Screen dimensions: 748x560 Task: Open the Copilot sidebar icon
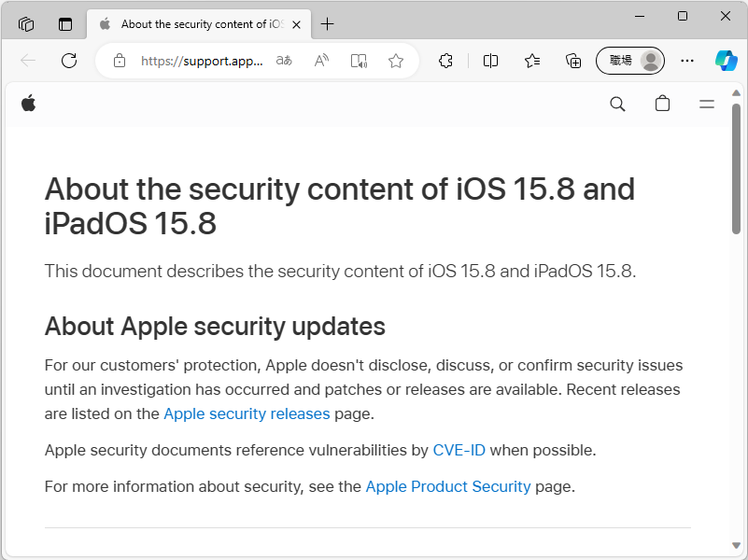click(x=727, y=60)
